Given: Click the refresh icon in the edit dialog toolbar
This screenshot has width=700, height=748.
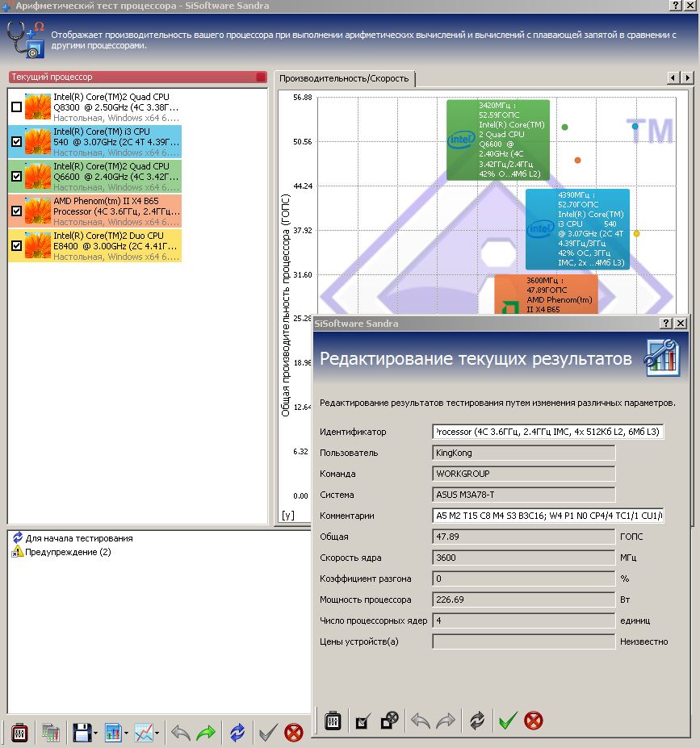Looking at the screenshot, I should [x=476, y=721].
